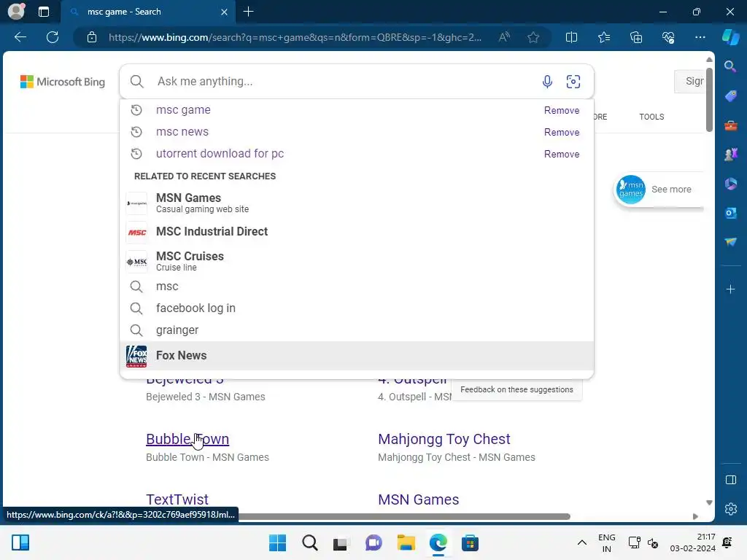Open Edge Settings and more menu

pos(700,37)
